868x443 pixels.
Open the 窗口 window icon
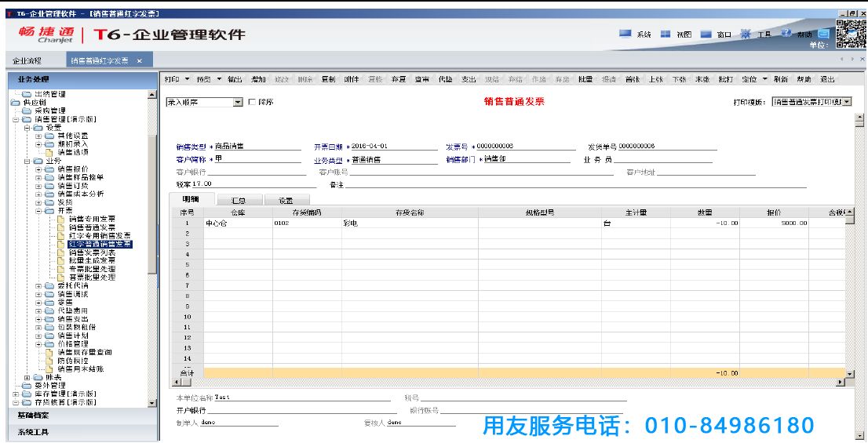[x=706, y=34]
